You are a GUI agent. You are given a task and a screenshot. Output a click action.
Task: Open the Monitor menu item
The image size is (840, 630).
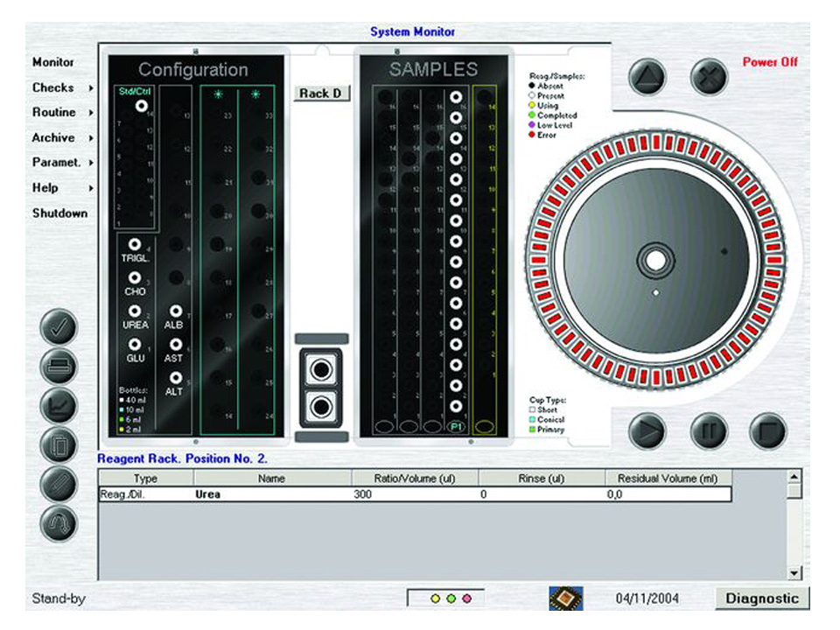53,62
